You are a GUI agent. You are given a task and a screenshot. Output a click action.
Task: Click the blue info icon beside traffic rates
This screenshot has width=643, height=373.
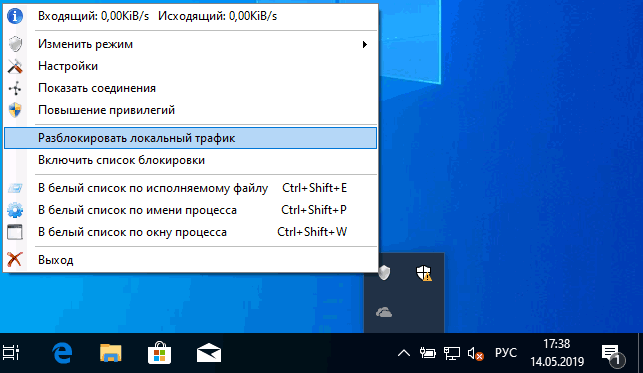click(x=15, y=16)
